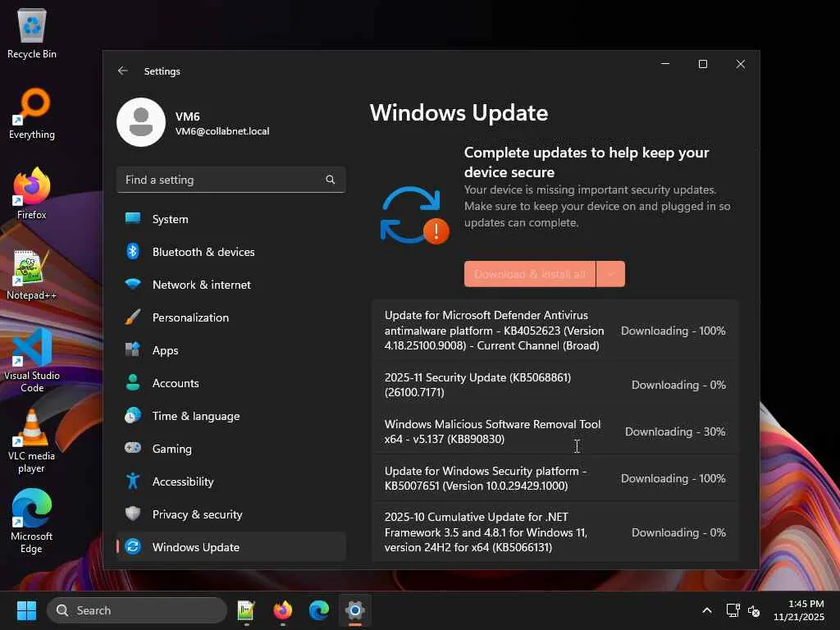Maximize the Settings window
This screenshot has height=630, width=840.
pyautogui.click(x=703, y=64)
